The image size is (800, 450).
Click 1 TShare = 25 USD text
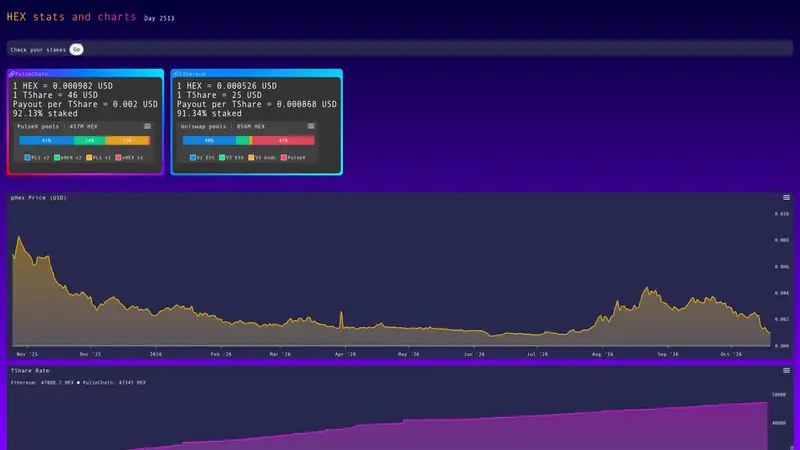pyautogui.click(x=219, y=95)
